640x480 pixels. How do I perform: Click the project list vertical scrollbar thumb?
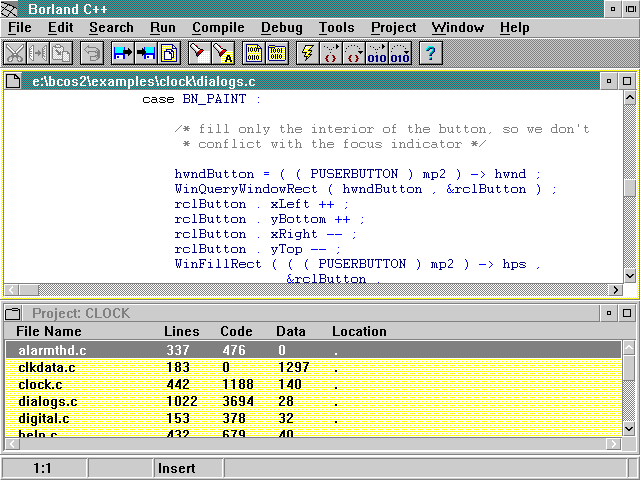[629, 367]
